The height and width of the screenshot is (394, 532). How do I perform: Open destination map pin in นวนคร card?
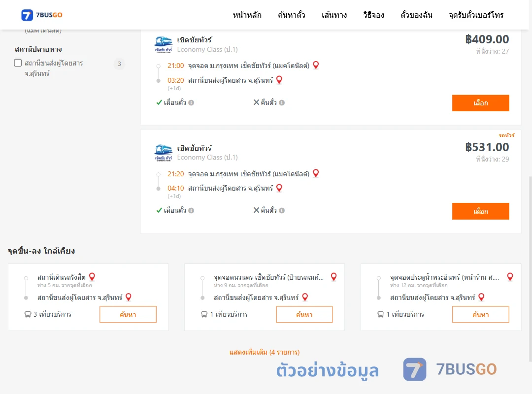pos(305,297)
